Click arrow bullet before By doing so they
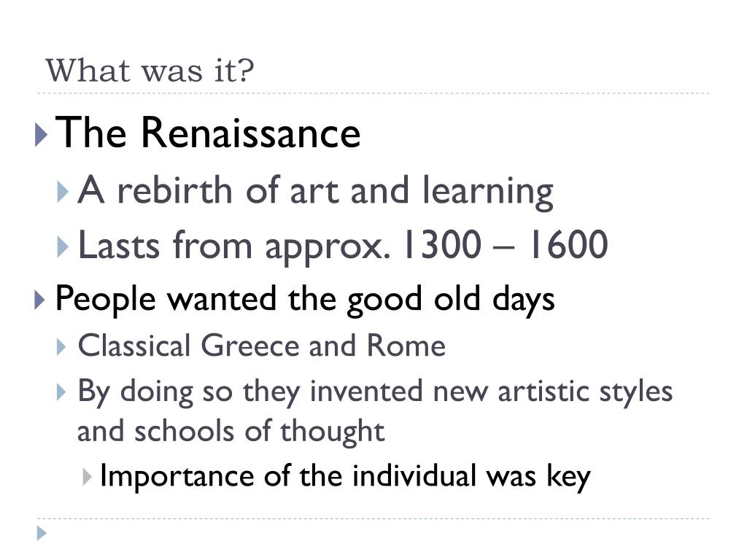The width and height of the screenshot is (747, 560). click(x=61, y=392)
